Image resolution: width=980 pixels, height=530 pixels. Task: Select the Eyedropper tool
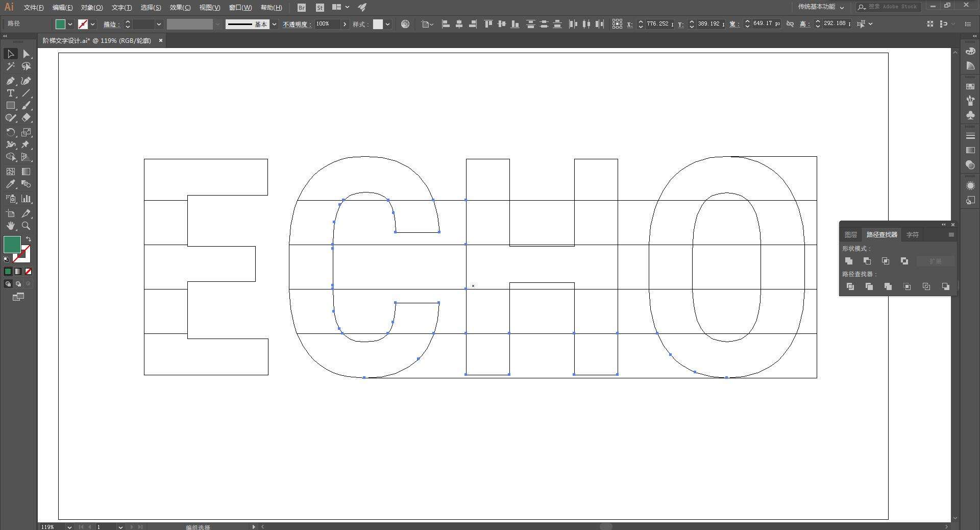(10, 184)
